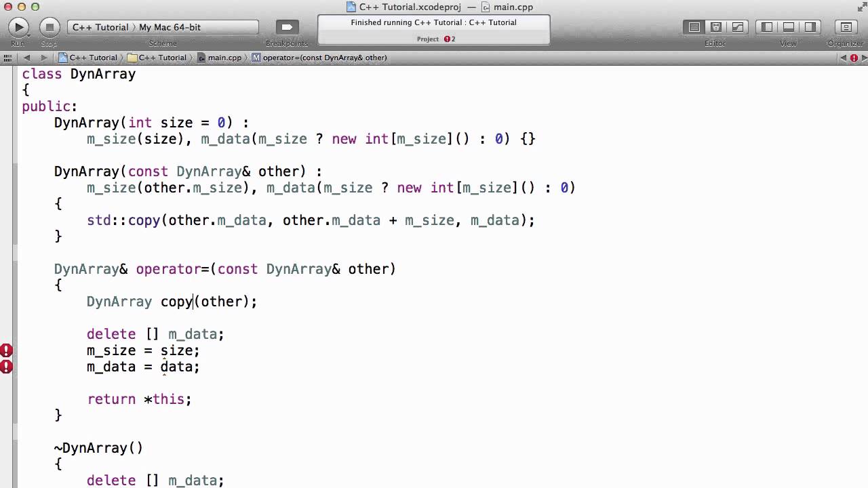Open the C++ Tutorial scheme selector
This screenshot has height=488, width=868.
[100, 27]
